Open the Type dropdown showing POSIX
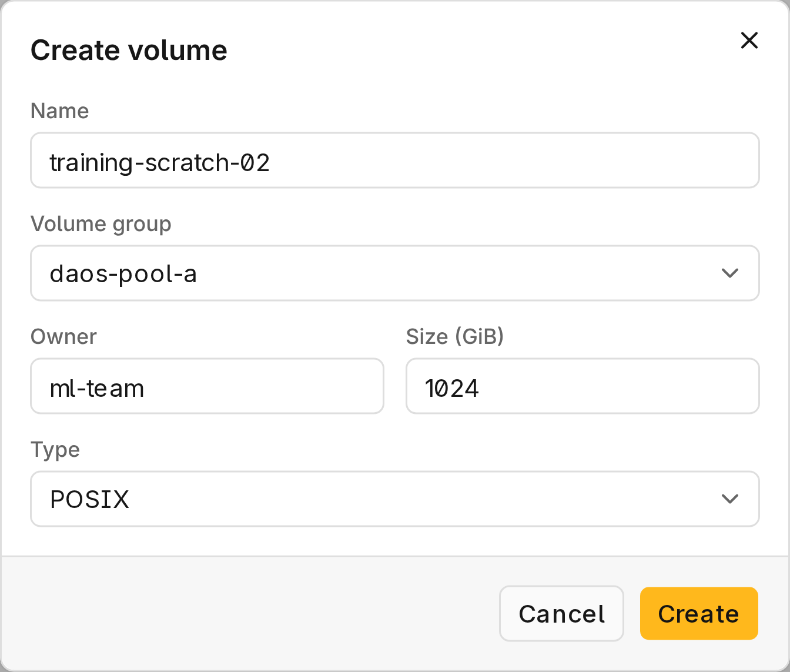Viewport: 790px width, 672px height. pyautogui.click(x=395, y=499)
